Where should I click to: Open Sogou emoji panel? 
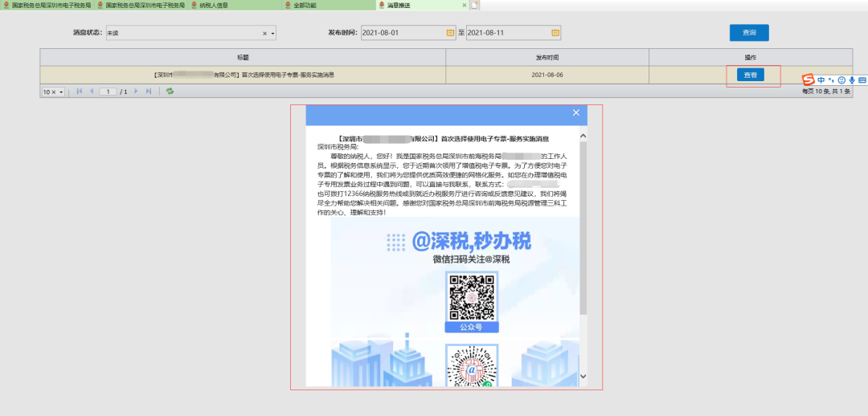tap(841, 80)
